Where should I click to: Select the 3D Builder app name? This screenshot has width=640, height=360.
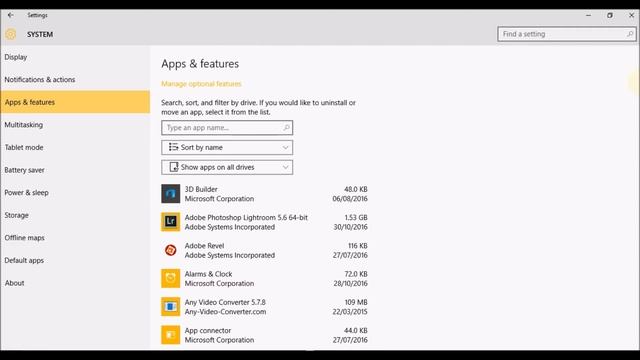201,189
